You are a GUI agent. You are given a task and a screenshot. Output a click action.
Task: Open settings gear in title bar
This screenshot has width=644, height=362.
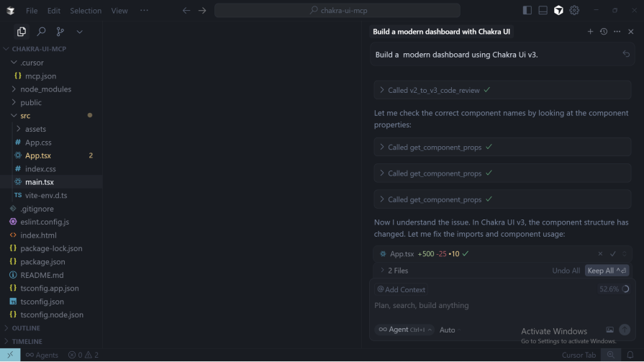click(574, 11)
